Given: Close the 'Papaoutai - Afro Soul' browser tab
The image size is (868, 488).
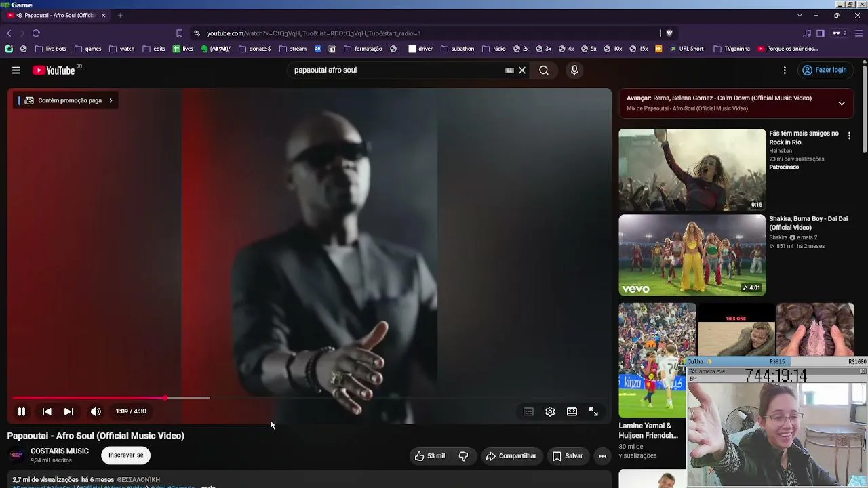Looking at the screenshot, I should pyautogui.click(x=104, y=16).
